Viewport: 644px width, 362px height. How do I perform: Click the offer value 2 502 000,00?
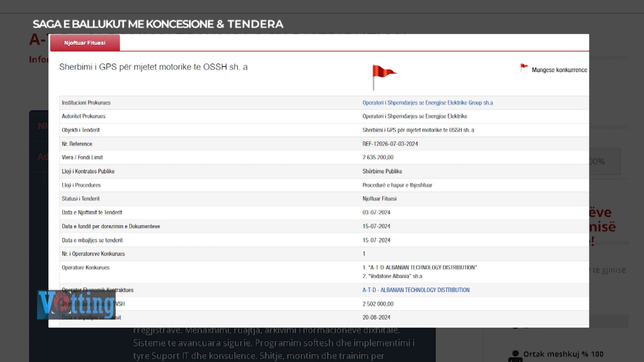click(x=378, y=304)
